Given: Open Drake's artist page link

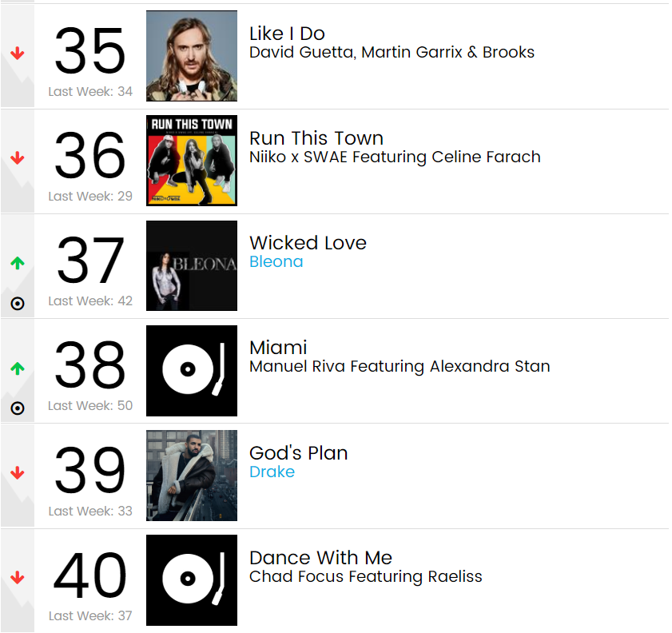Looking at the screenshot, I should point(272,472).
